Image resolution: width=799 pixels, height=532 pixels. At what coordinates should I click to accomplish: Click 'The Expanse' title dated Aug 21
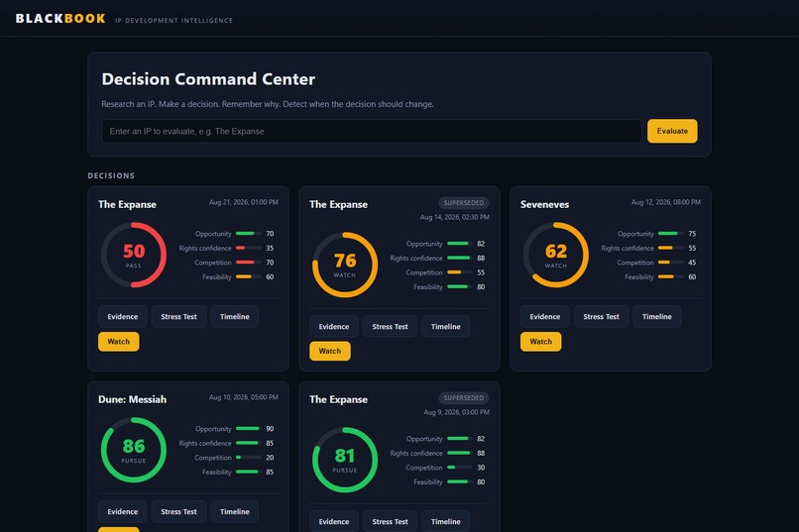pyautogui.click(x=128, y=205)
